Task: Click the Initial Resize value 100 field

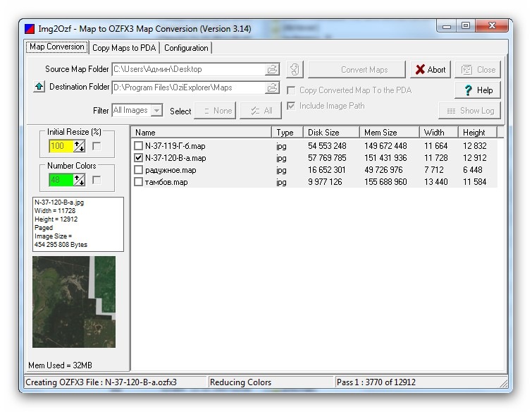Action: 61,147
